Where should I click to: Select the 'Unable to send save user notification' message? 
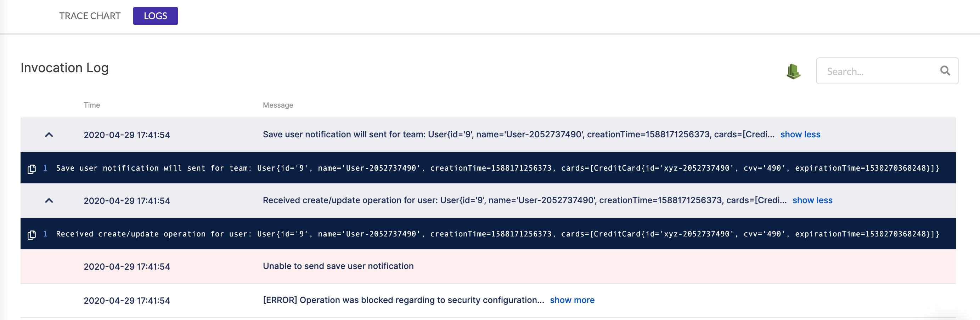338,266
